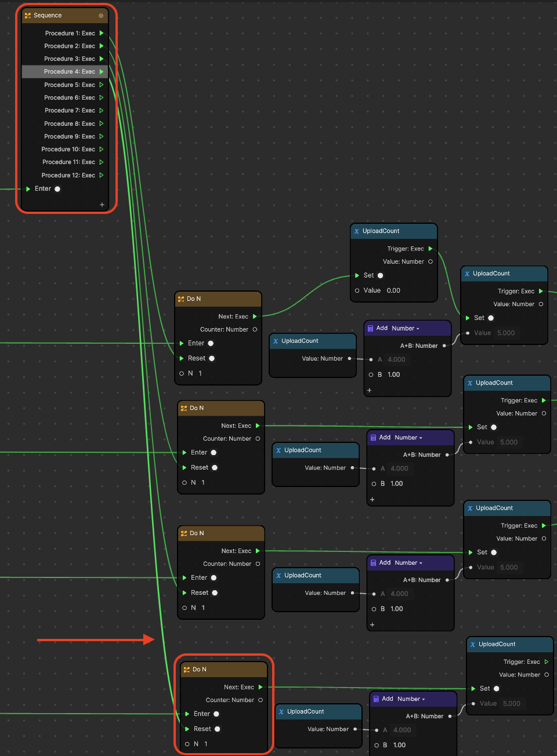Click the Sequence node Enter input arrow

(x=28, y=189)
